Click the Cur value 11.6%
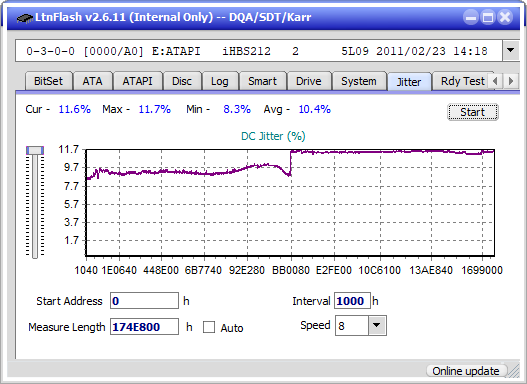This screenshot has height=384, width=527. (75, 109)
